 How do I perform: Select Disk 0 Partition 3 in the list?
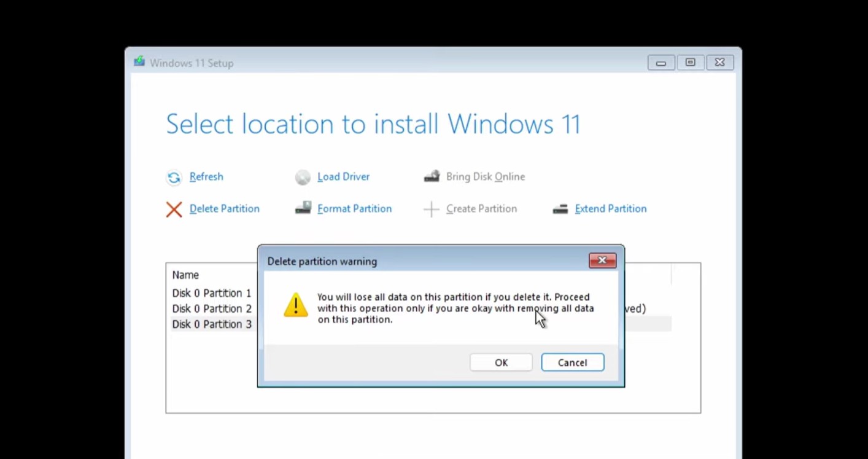coord(212,324)
